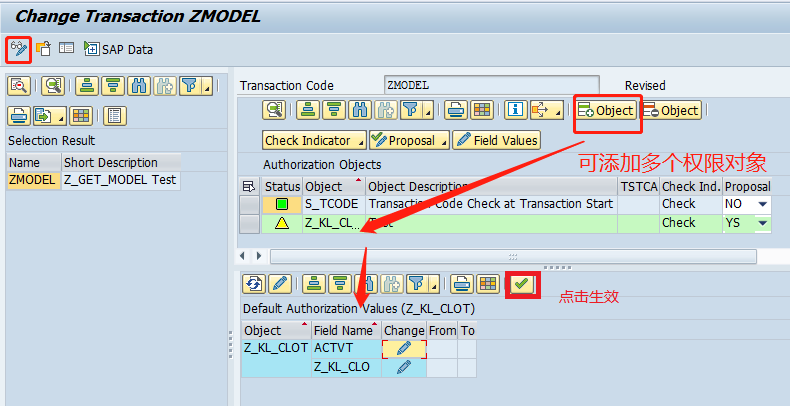This screenshot has height=406, width=790.
Task: Choose layout grid icon in left panel
Action: [81, 116]
